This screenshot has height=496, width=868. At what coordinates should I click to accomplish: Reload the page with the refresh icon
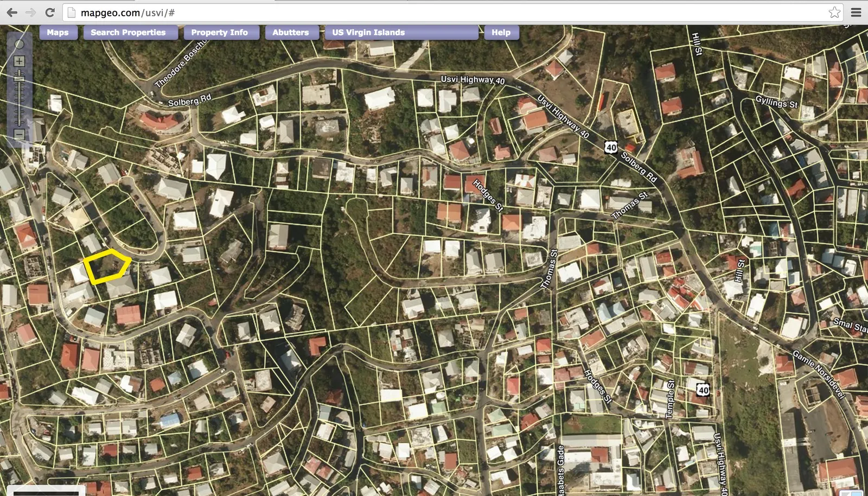click(49, 12)
